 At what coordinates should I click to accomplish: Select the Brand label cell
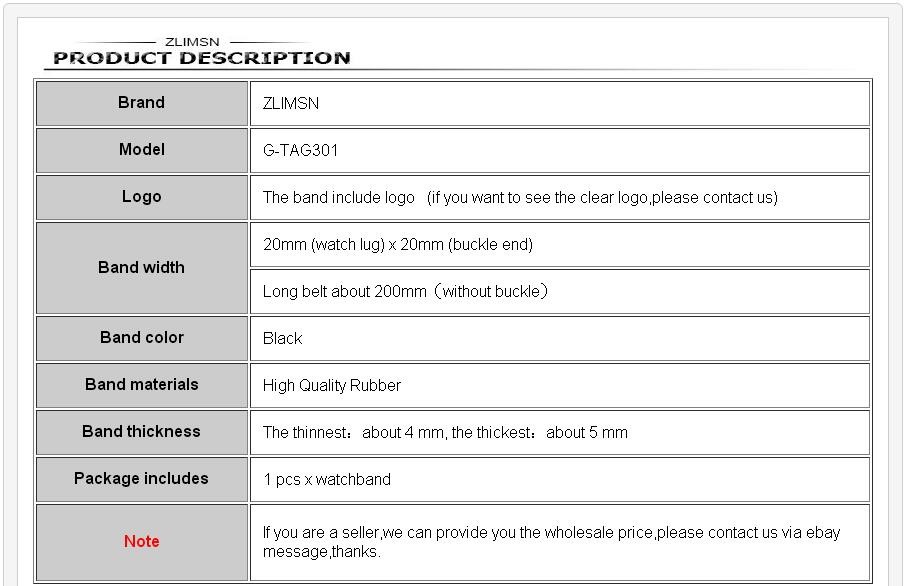pyautogui.click(x=142, y=103)
